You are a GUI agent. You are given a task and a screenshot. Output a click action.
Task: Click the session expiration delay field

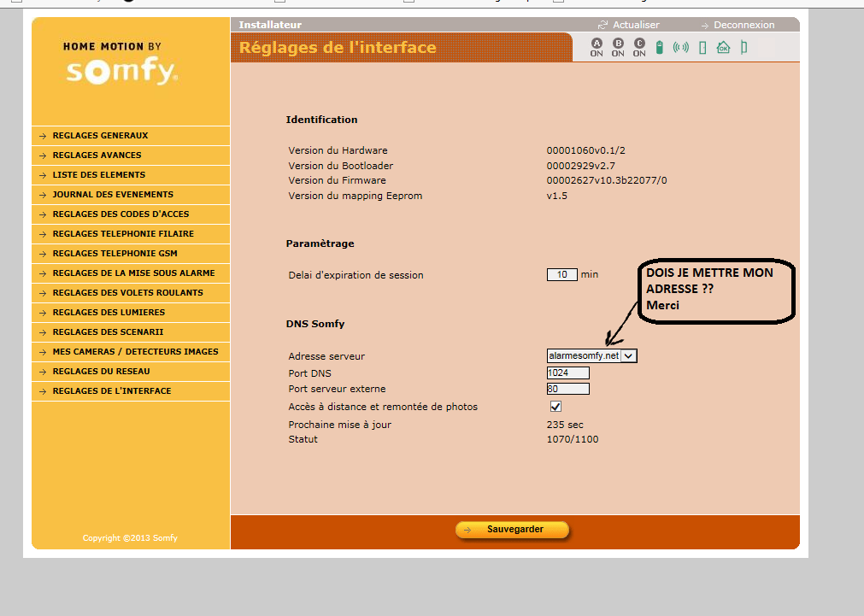[561, 275]
